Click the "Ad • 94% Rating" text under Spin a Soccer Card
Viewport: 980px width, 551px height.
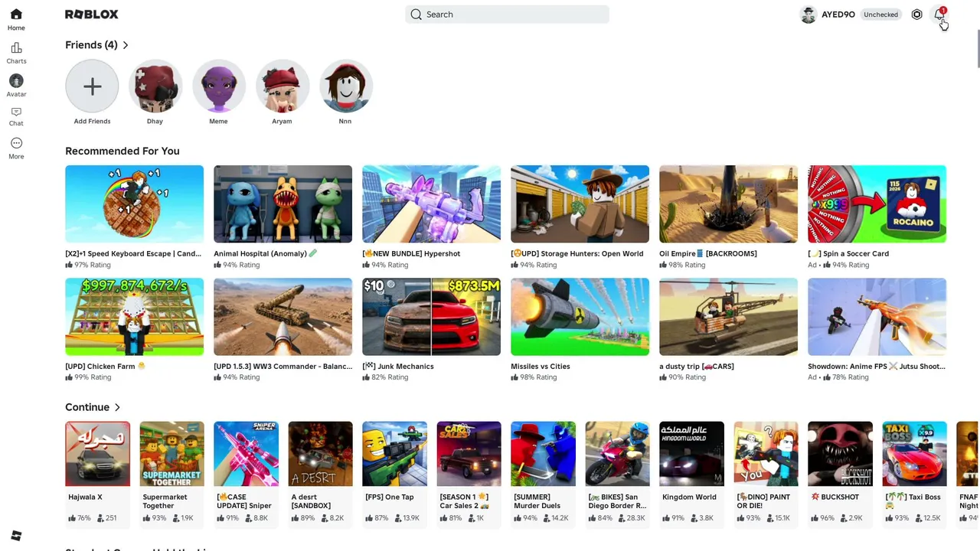coord(838,265)
